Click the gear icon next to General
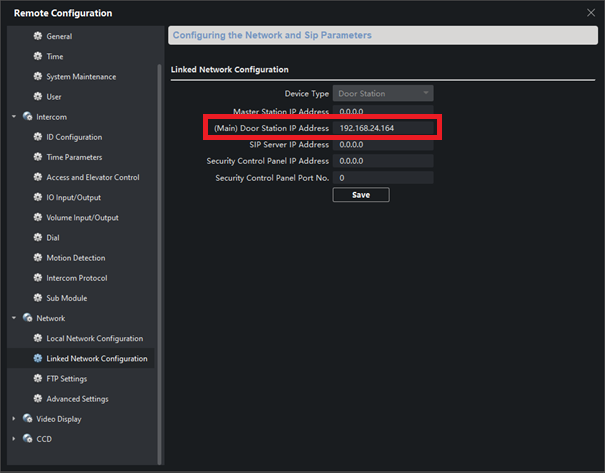 (38, 37)
